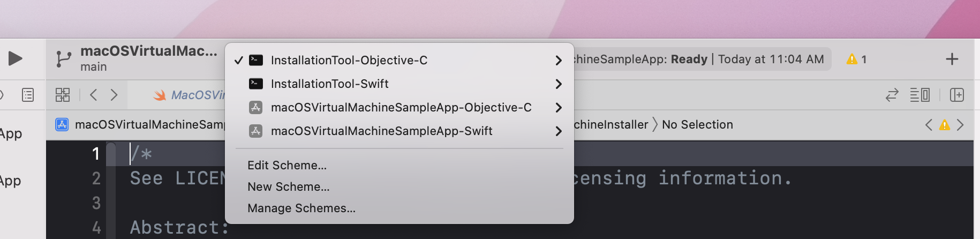Image resolution: width=980 pixels, height=239 pixels.
Task: Click the yellow warning icon showing 1 issue
Action: pyautogui.click(x=856, y=59)
